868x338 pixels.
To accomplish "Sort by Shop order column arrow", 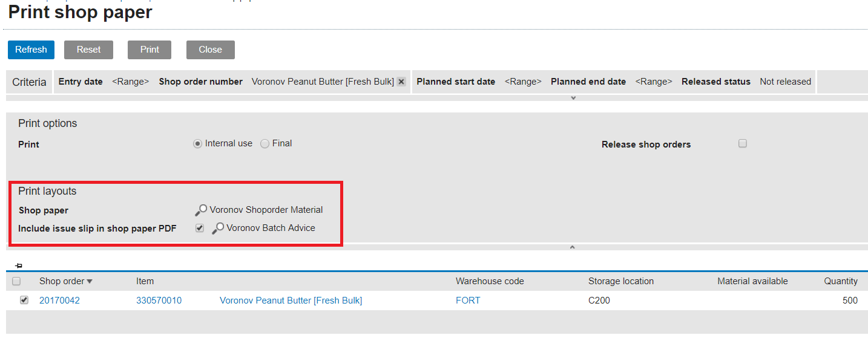I will pyautogui.click(x=90, y=281).
